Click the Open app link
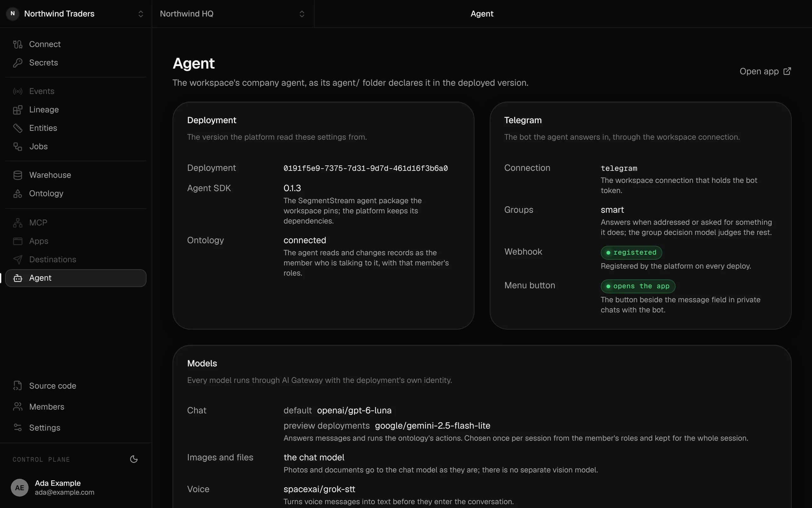 [x=765, y=71]
